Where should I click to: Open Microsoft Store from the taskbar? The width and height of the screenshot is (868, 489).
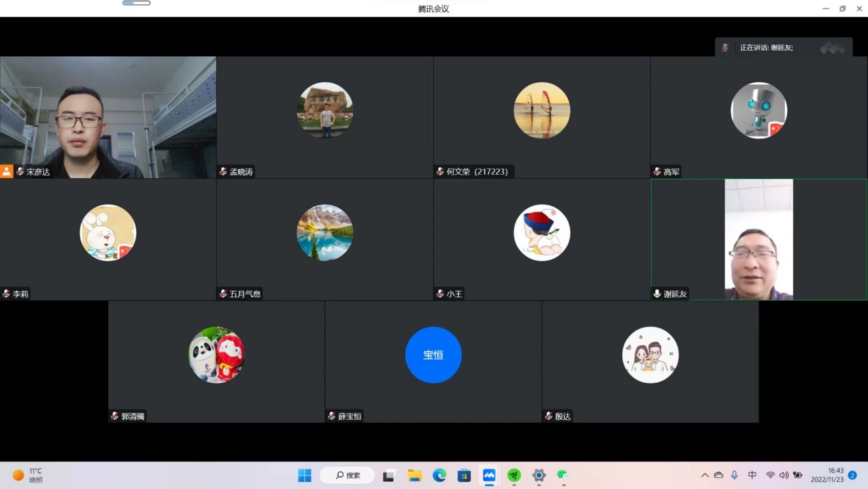pyautogui.click(x=464, y=475)
